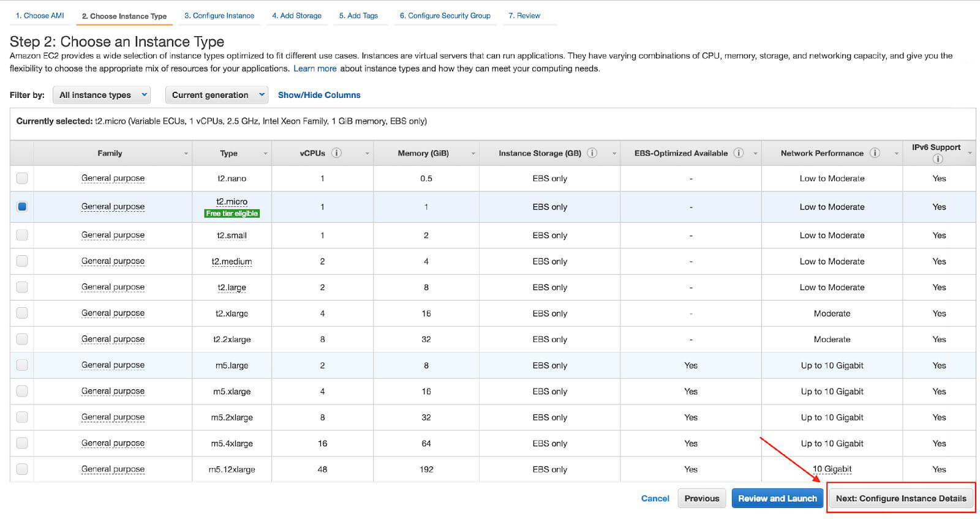
Task: Open EBS-Optimized Available info icon
Action: [739, 153]
